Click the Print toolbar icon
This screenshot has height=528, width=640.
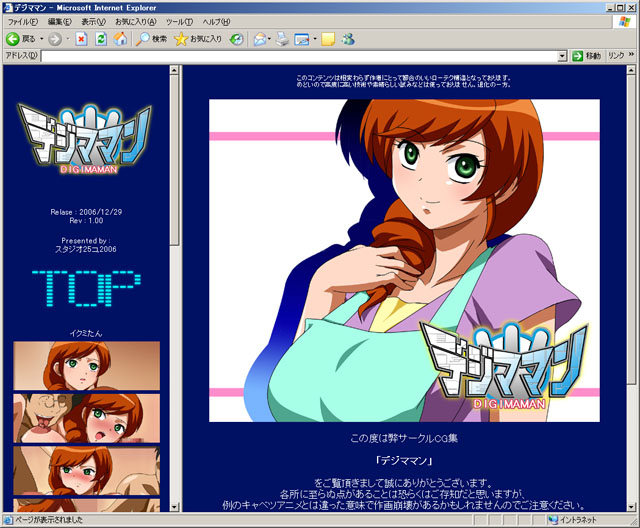point(282,39)
